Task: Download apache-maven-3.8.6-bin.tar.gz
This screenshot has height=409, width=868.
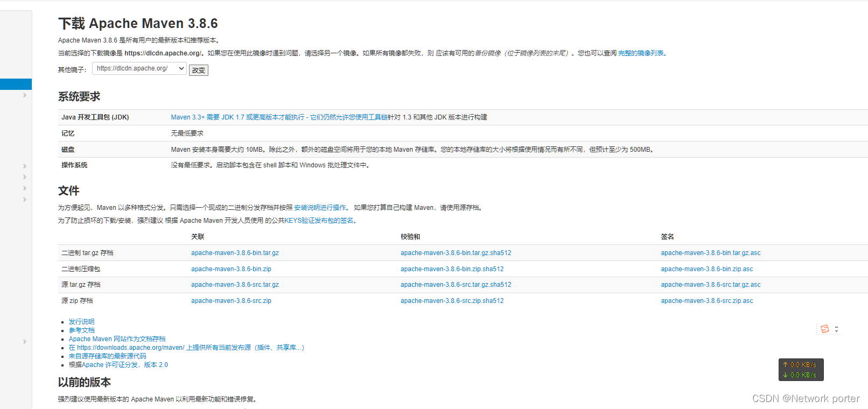Action: pos(235,253)
